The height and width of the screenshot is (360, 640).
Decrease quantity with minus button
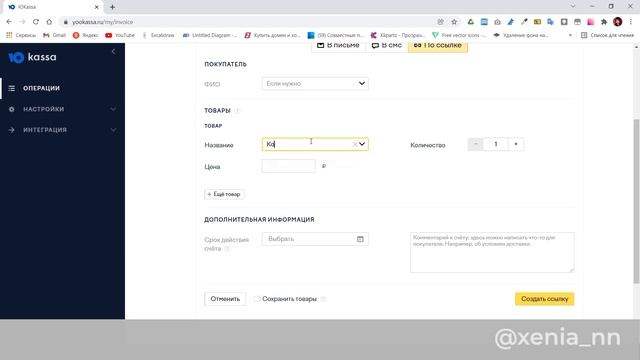tap(476, 144)
